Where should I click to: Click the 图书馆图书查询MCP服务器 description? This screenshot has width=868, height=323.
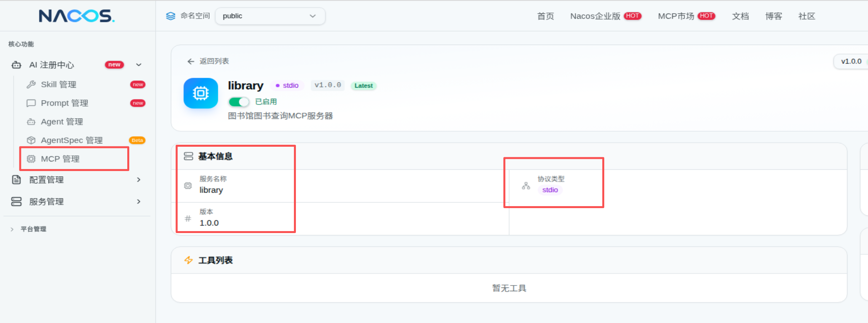click(280, 116)
